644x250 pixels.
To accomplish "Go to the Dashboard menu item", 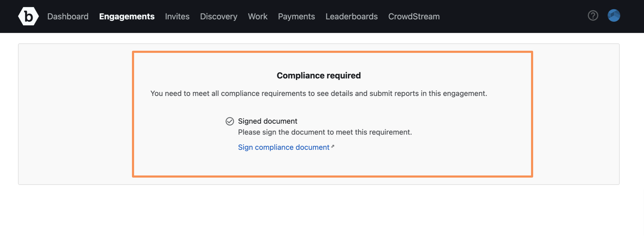I will pyautogui.click(x=68, y=16).
